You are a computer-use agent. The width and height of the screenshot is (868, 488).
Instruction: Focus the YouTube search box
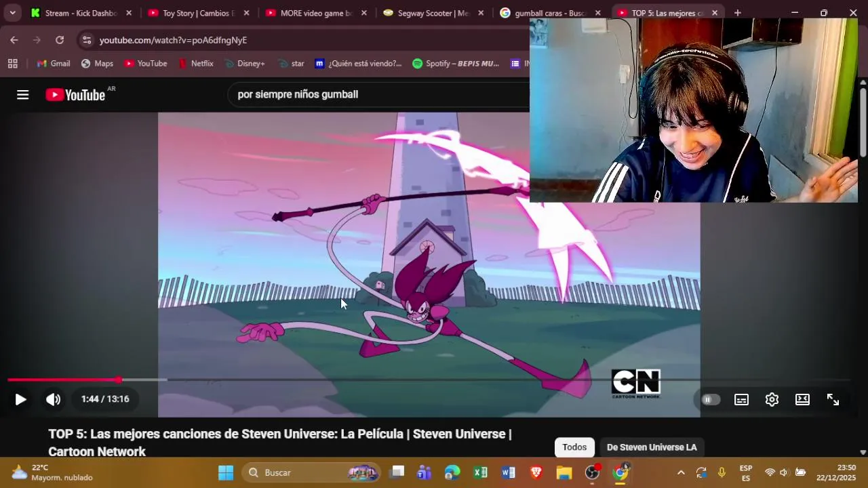[x=380, y=94]
